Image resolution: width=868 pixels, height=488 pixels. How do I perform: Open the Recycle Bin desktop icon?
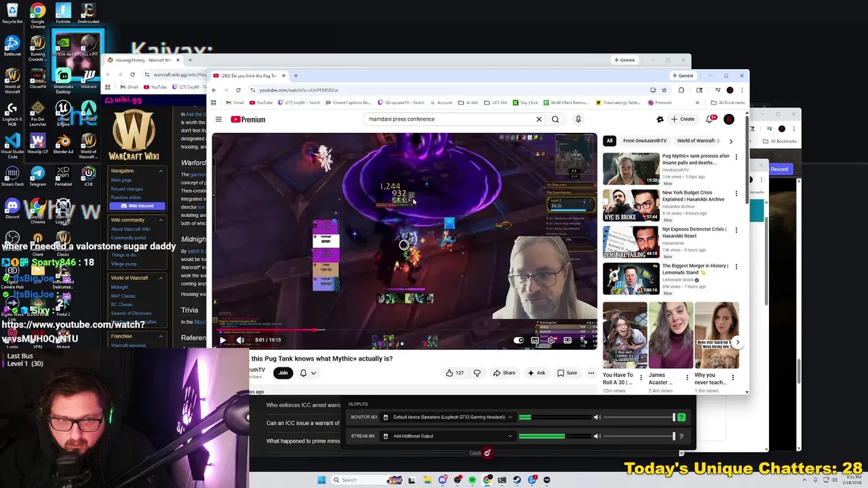click(x=12, y=13)
